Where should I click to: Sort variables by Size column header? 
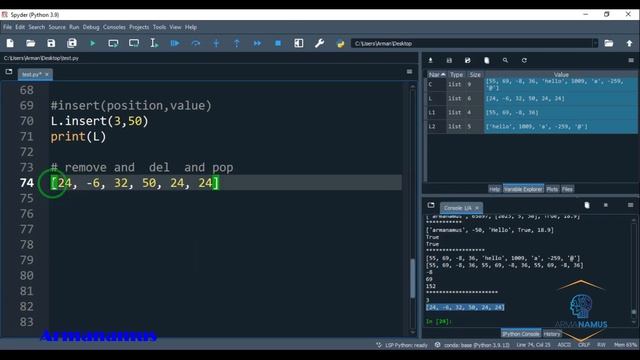(x=475, y=75)
